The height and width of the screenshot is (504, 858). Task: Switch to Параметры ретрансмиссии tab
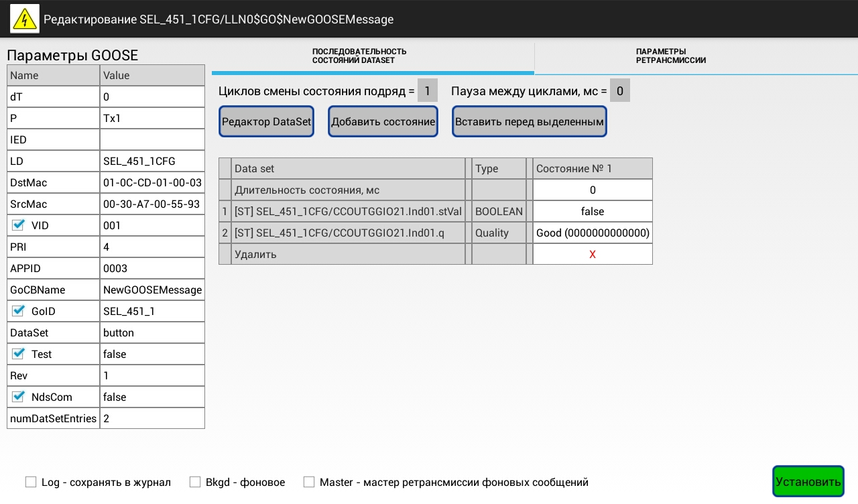[670, 56]
